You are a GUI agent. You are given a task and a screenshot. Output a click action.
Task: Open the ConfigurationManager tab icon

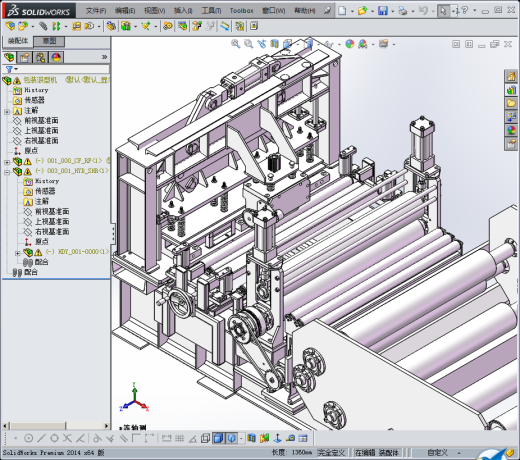(x=41, y=57)
